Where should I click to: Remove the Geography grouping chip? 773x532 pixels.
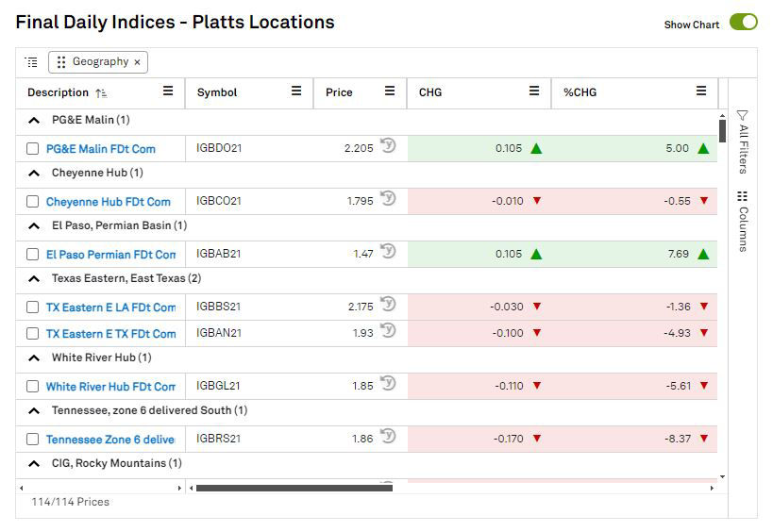tap(137, 62)
